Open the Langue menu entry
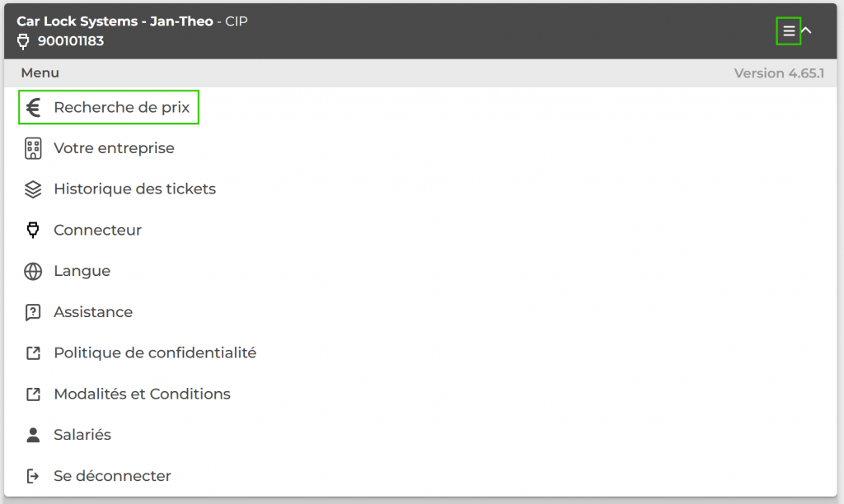Screen dimensions: 844x504 tap(82, 270)
